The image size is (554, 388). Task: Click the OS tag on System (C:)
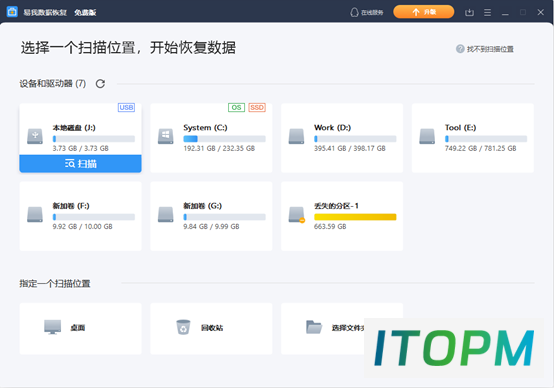[x=236, y=107]
